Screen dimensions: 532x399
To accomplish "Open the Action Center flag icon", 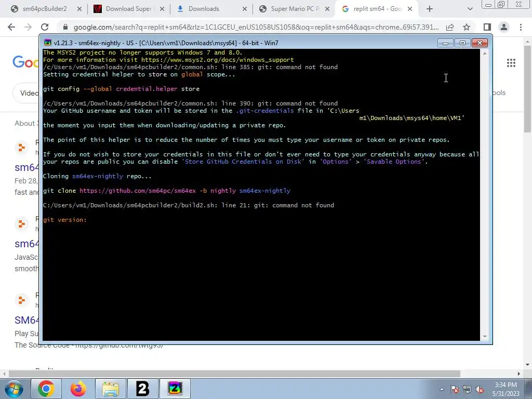I will click(455, 389).
